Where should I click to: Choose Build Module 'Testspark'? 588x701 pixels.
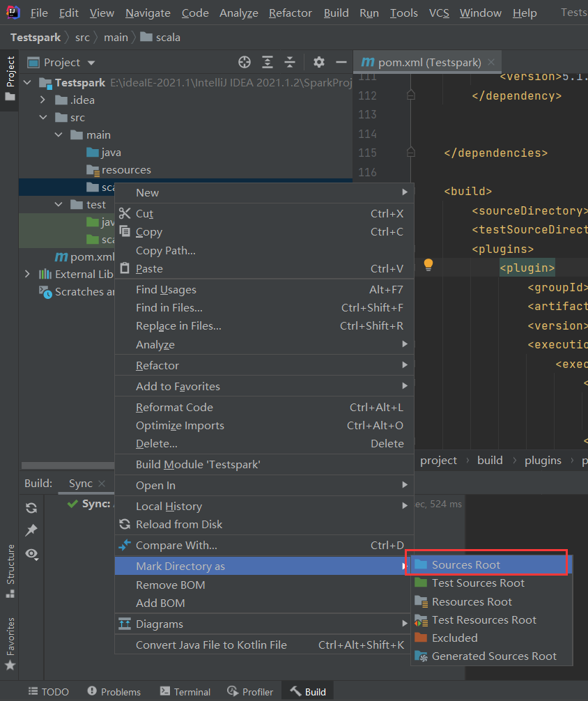coord(264,465)
